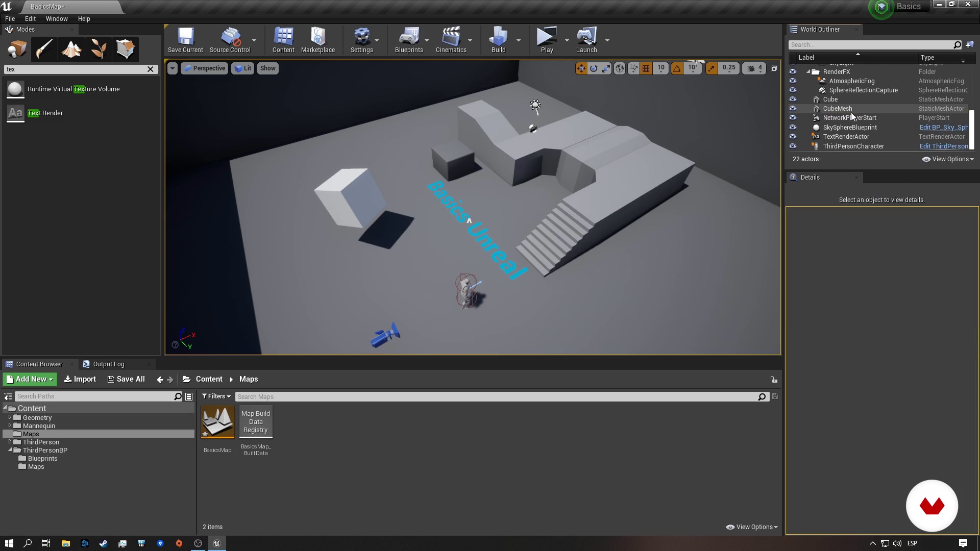Image resolution: width=980 pixels, height=551 pixels.
Task: Click the Text Render actor item
Action: (82, 113)
